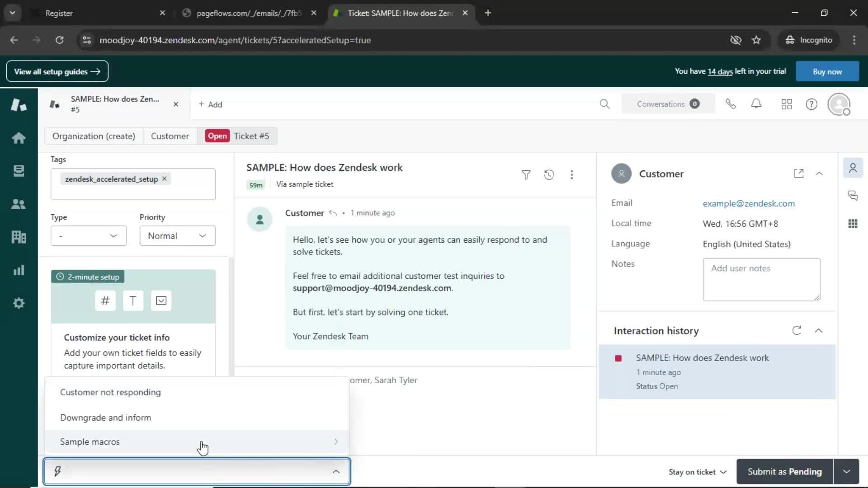Open Admin gear icon in sidebar
The image size is (868, 488).
click(19, 303)
